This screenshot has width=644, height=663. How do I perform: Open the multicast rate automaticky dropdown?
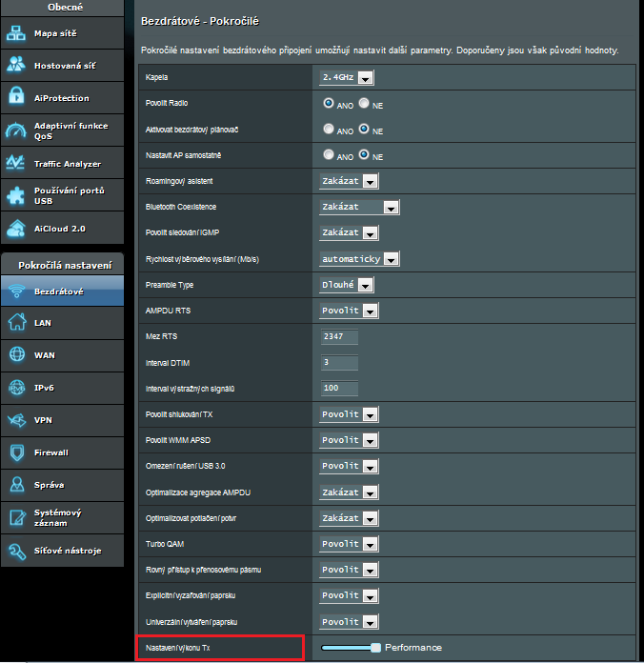[359, 259]
